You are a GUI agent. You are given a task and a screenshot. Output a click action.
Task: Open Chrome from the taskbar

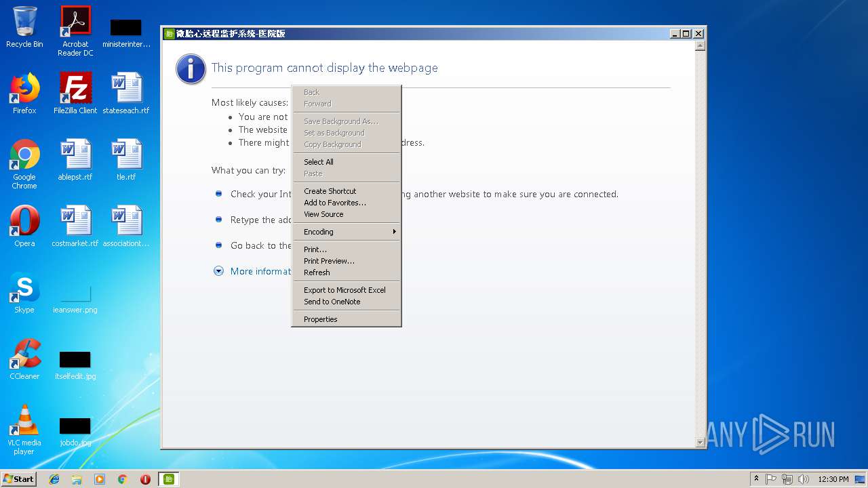tap(123, 479)
